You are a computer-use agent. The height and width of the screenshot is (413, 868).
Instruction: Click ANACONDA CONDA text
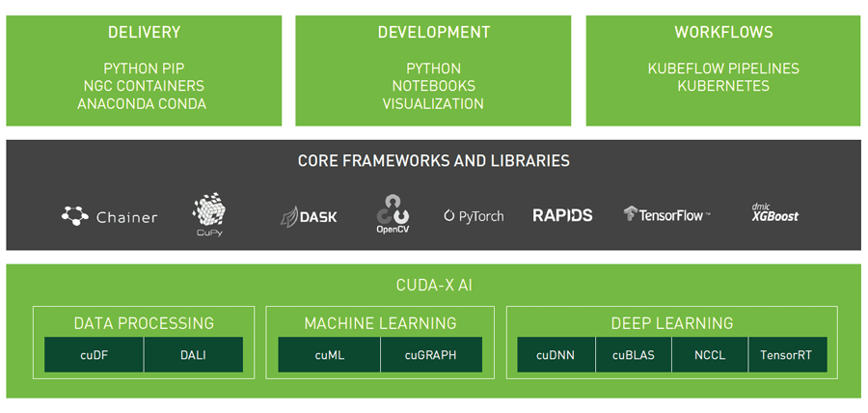pos(143,103)
